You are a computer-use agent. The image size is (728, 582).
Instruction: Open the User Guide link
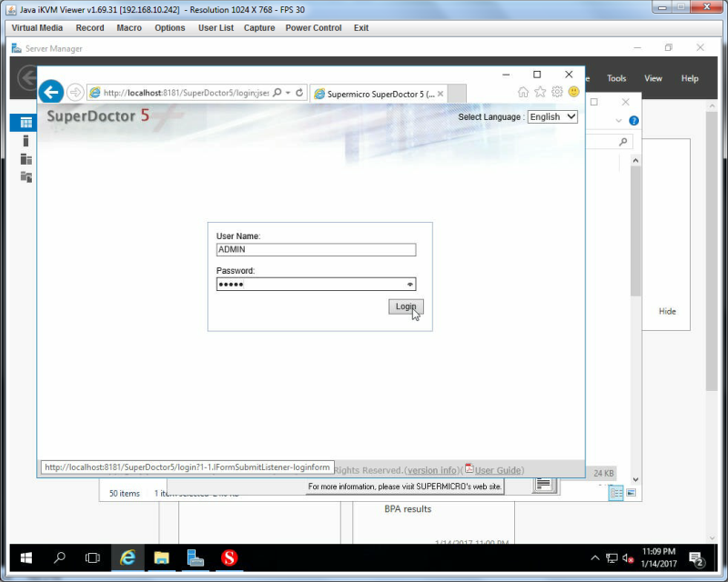pos(498,470)
